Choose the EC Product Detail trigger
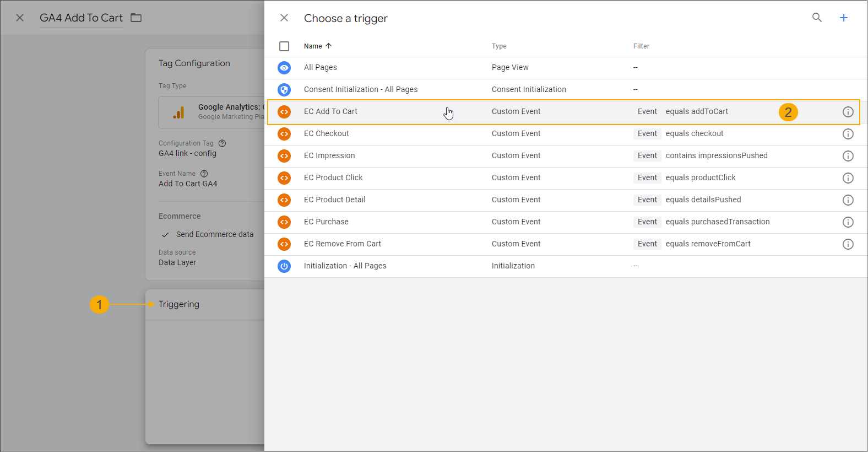The height and width of the screenshot is (452, 868). point(335,200)
